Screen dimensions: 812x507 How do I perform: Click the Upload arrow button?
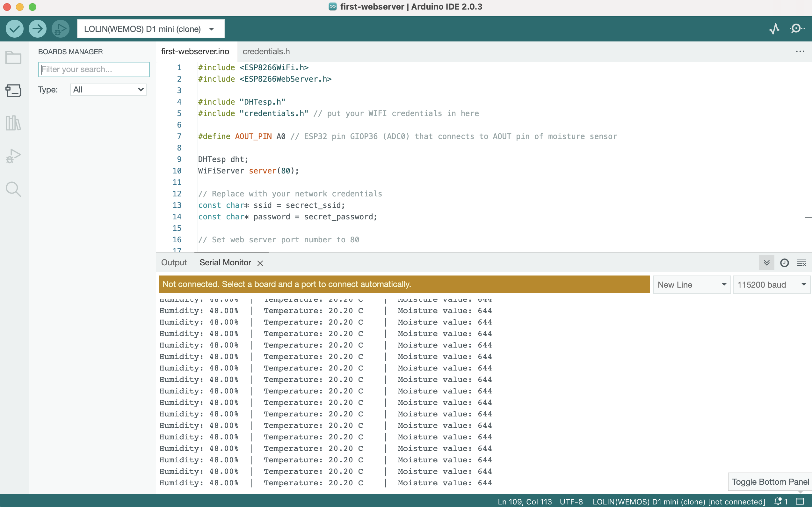[x=37, y=29]
